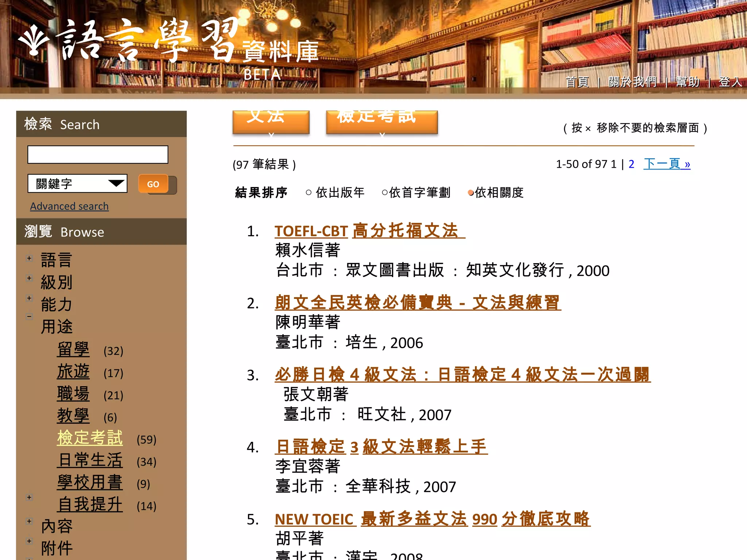Filter by 教學 under 用途
This screenshot has width=747, height=560.
[73, 416]
